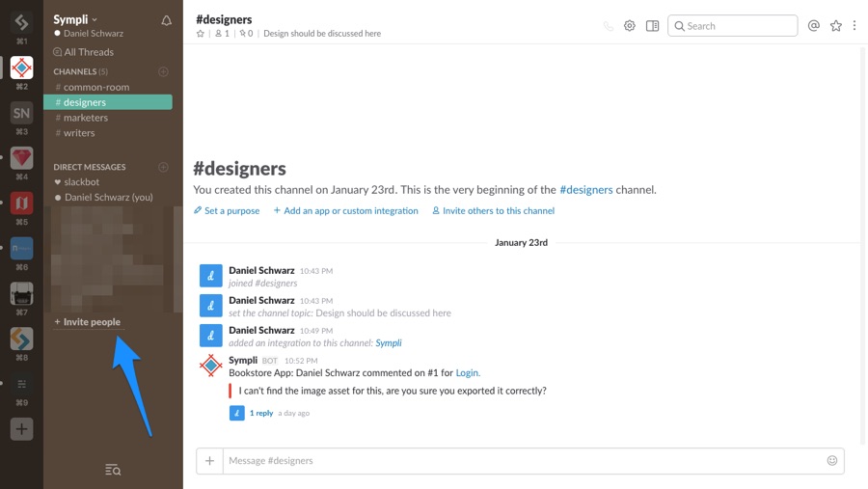Toggle the channel details pane icon
This screenshot has height=489, width=868.
point(653,26)
